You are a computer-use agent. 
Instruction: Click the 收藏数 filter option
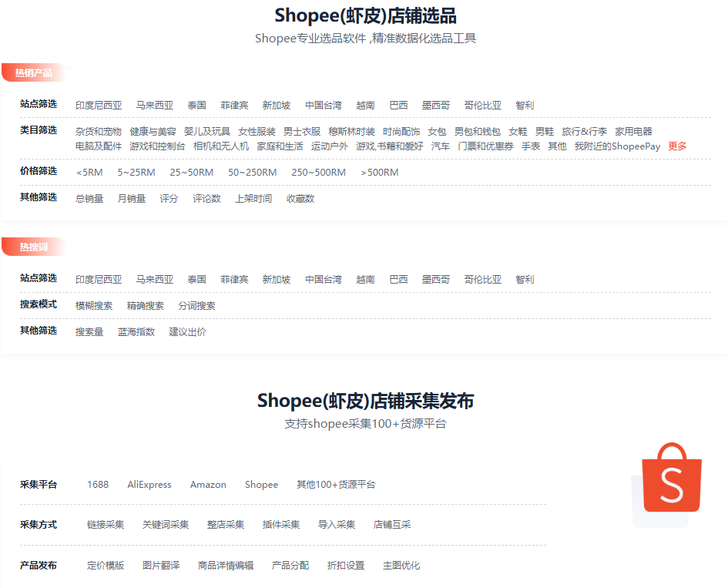pos(300,199)
